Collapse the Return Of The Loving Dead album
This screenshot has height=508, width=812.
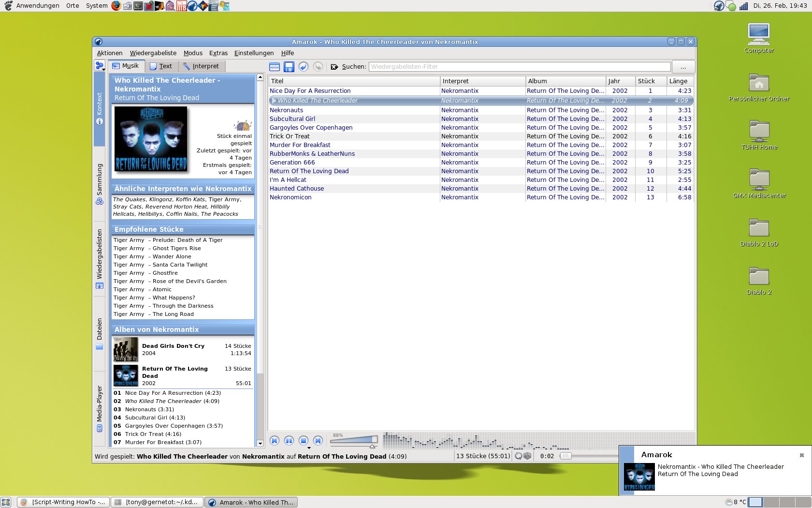point(182,375)
